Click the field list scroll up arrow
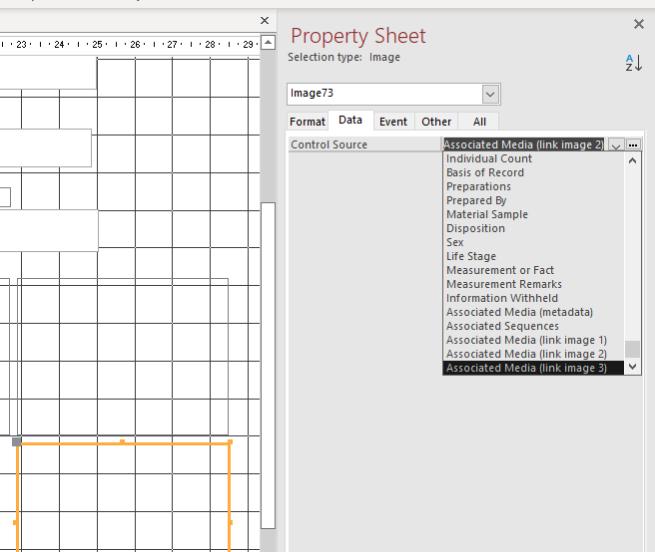 point(632,160)
